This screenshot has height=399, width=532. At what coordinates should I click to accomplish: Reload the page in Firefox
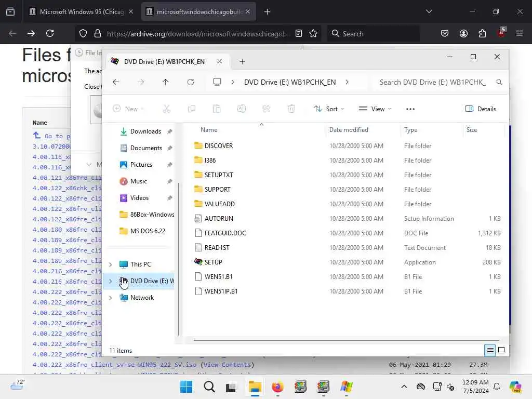tap(50, 33)
